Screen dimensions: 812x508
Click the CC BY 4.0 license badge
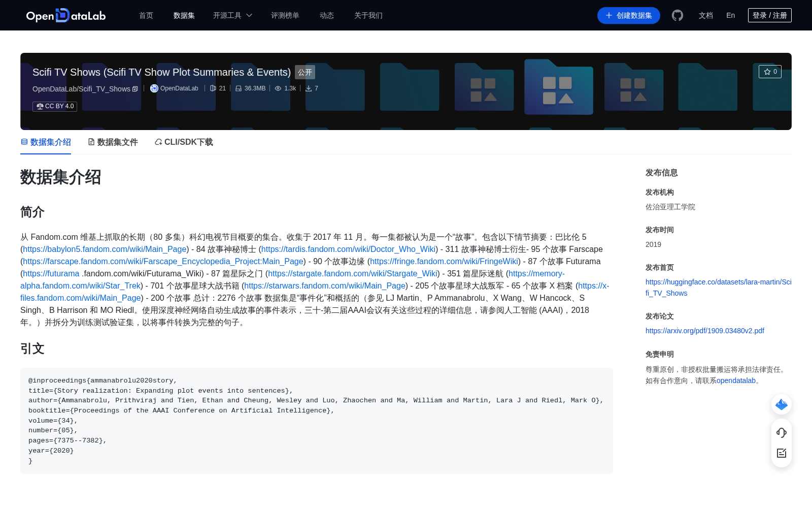[55, 106]
